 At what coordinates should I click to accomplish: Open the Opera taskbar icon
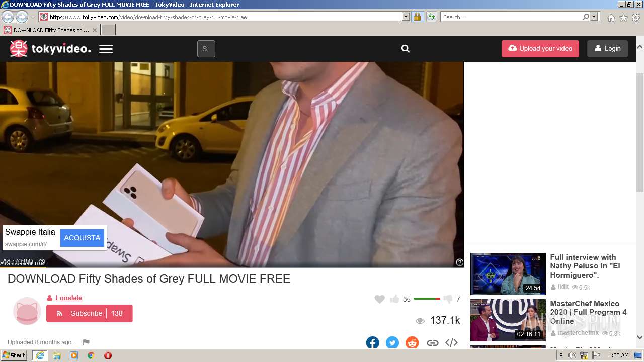click(x=108, y=355)
